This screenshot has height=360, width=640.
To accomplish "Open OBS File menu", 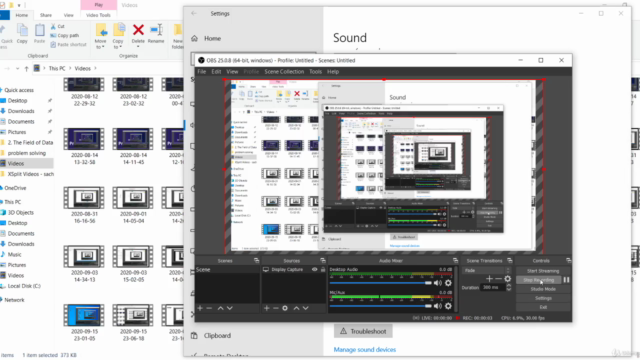I will (202, 71).
